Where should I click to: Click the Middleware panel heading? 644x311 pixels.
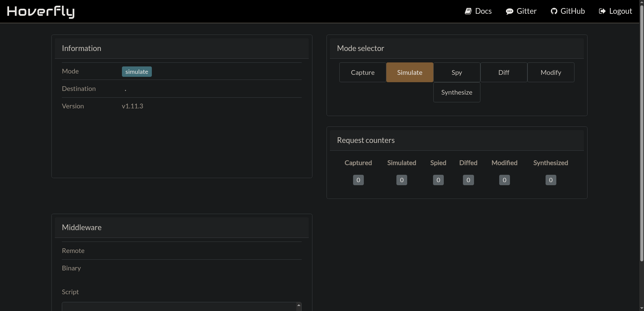(x=82, y=228)
